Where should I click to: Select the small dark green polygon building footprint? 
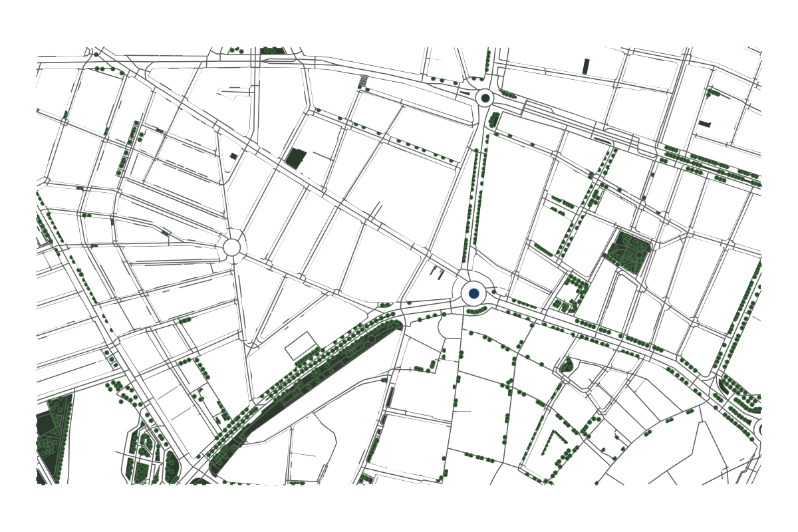[x=295, y=158]
